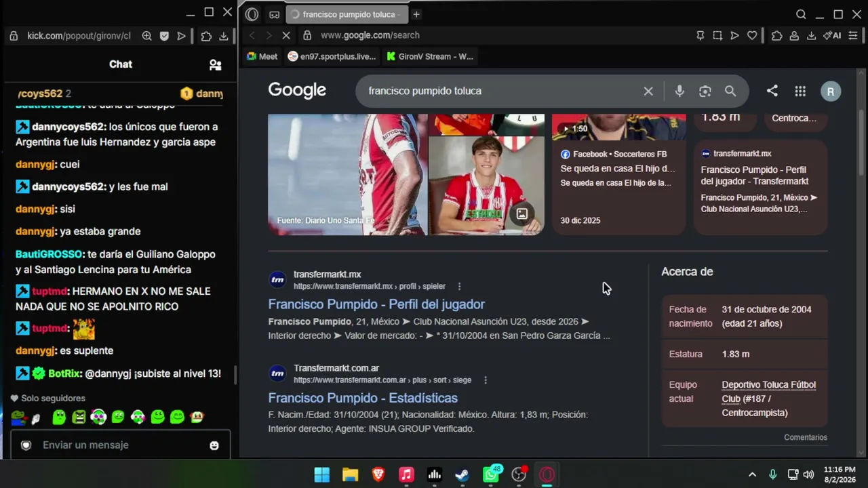Open the Google account avatar R
868x488 pixels.
pos(831,91)
